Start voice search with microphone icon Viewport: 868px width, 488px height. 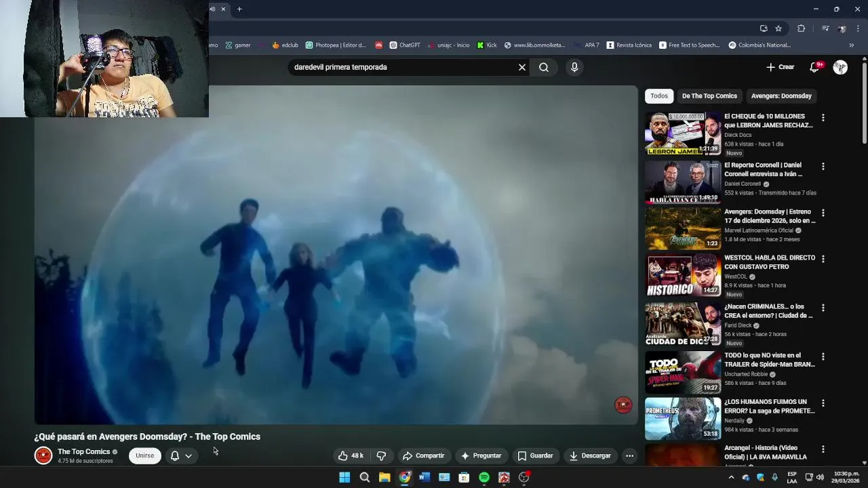coord(574,67)
